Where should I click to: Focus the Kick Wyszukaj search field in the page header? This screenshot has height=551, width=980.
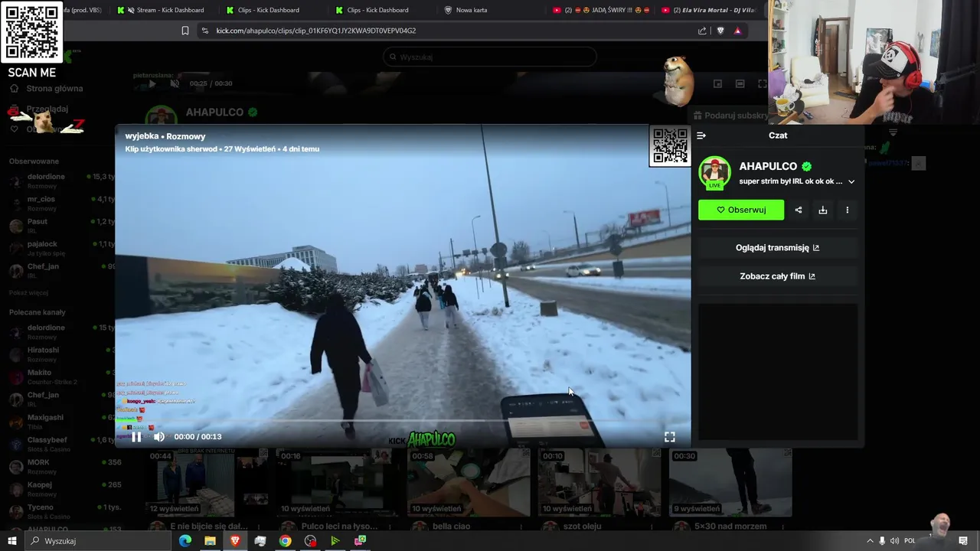[490, 57]
